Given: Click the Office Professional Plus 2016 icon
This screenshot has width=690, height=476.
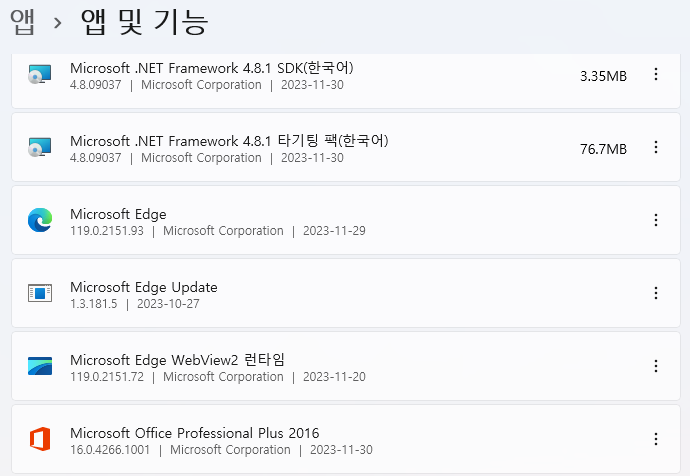Looking at the screenshot, I should pyautogui.click(x=40, y=439).
